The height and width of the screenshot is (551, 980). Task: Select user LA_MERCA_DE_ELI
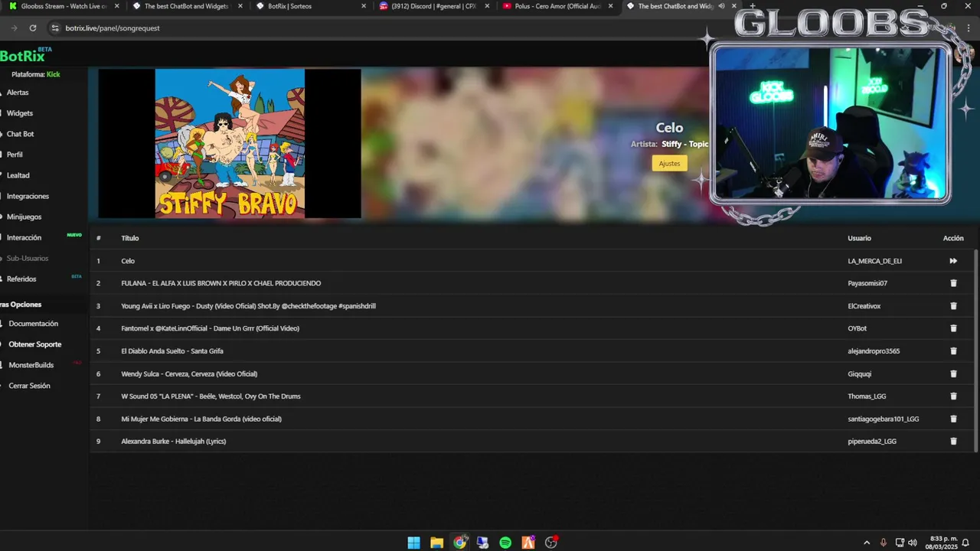[875, 261]
